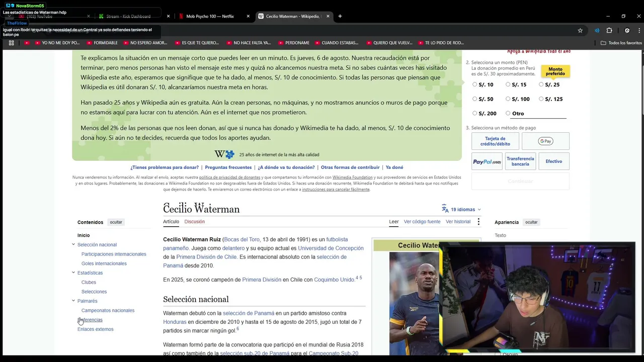Open the TE LO PIDO DE ROD... bookmark
Image resolution: width=644 pixels, height=362 pixels.
pos(441,43)
